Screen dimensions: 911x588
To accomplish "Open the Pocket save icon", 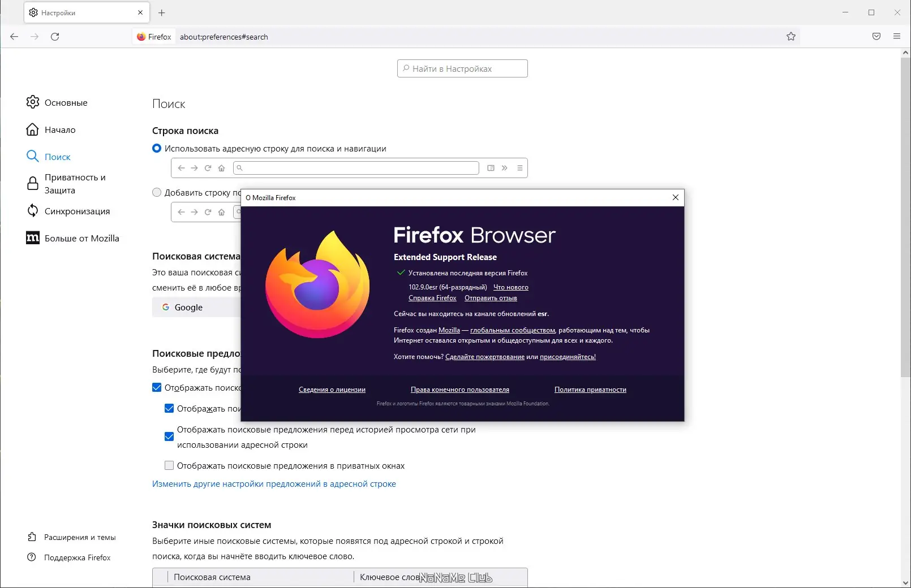I will (876, 37).
